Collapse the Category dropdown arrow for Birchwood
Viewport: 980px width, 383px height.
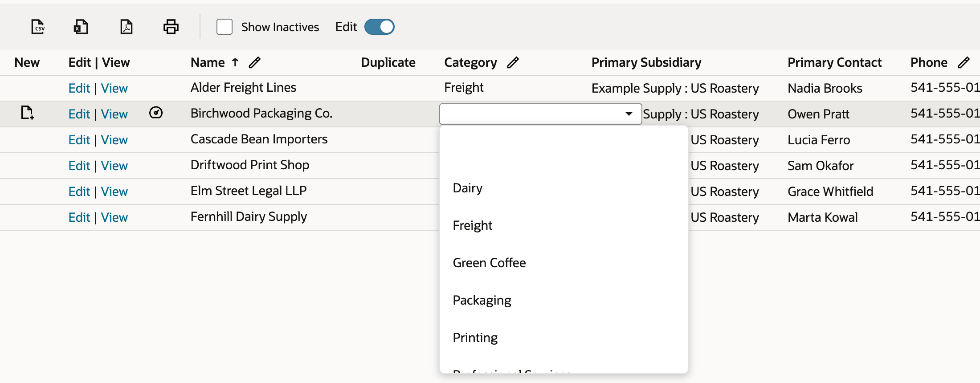point(629,114)
